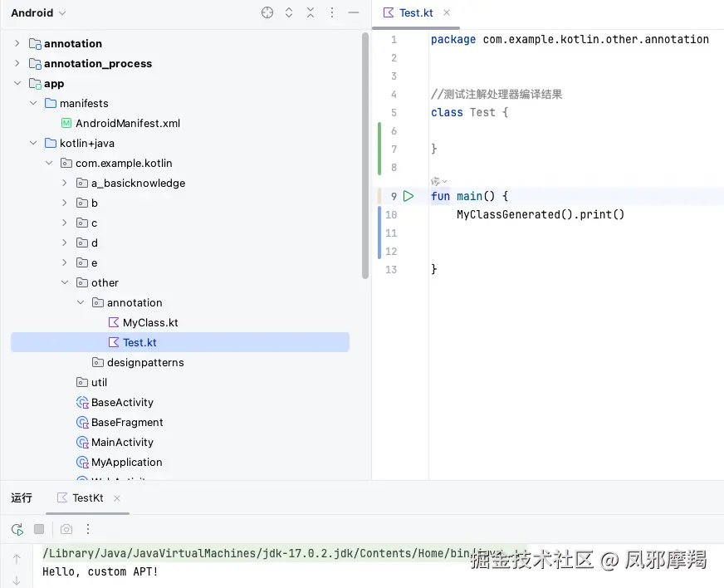This screenshot has width=724, height=588.
Task: Click the screenshot camera icon in run toolbar
Action: click(x=66, y=529)
